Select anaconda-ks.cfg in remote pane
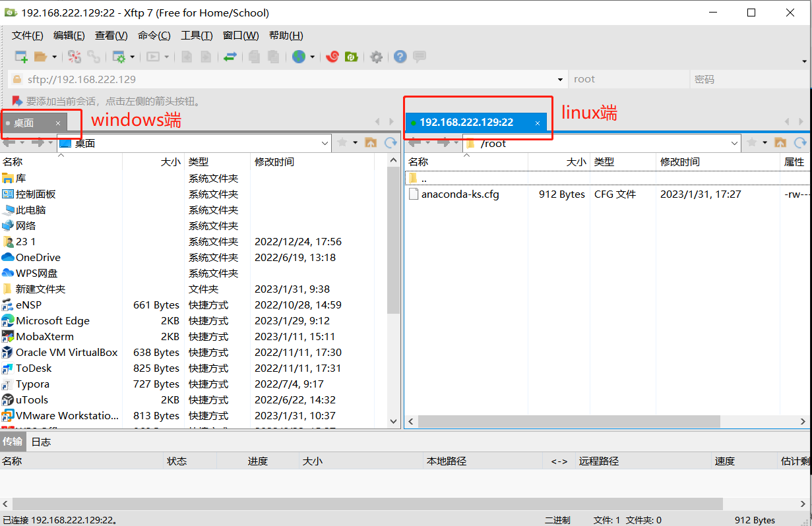The width and height of the screenshot is (812, 526). click(460, 194)
